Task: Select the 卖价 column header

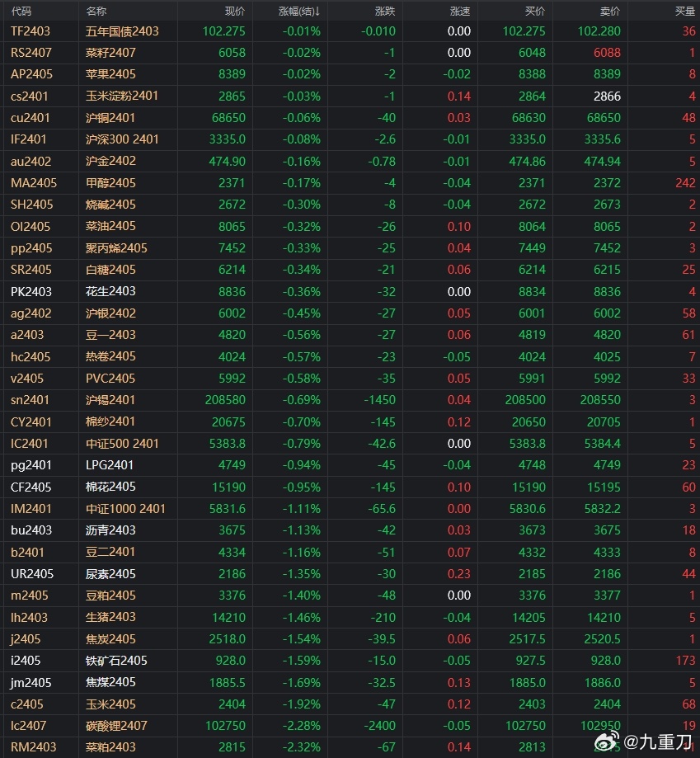Action: (609, 11)
